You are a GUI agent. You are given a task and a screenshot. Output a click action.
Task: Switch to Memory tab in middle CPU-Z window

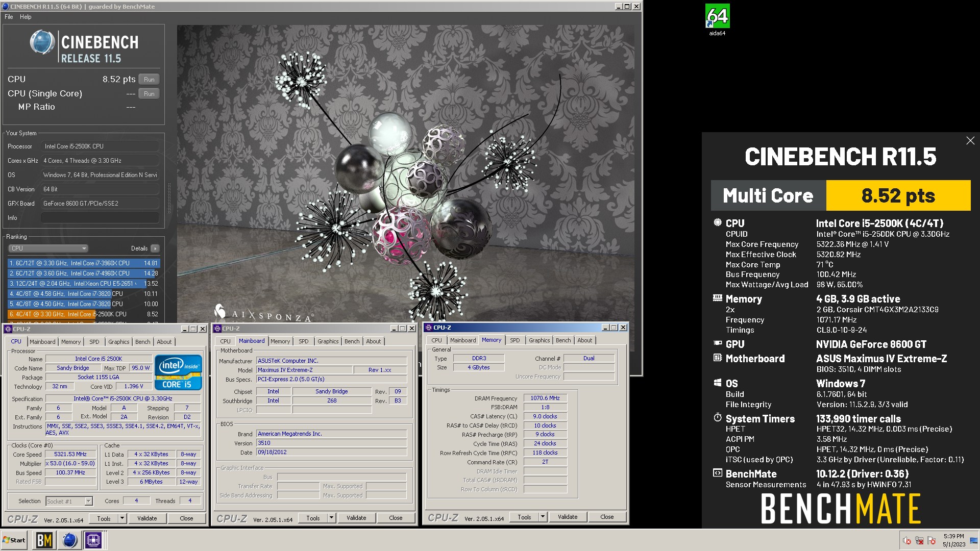280,341
